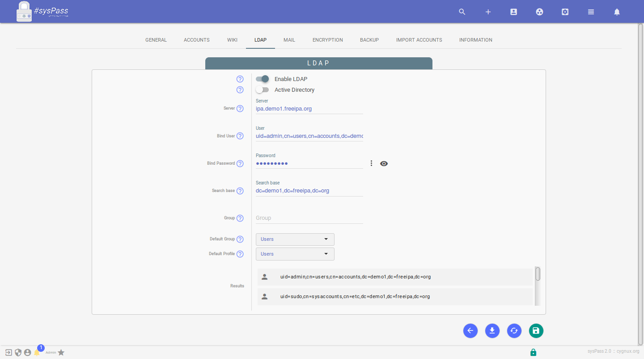
Task: Click the help icon beside Active Directory
Action: [240, 90]
